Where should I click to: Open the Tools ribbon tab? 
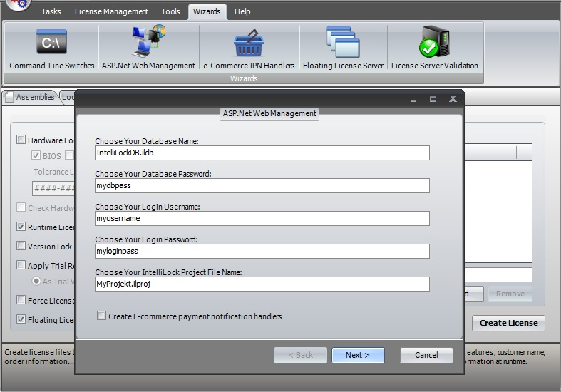click(170, 11)
